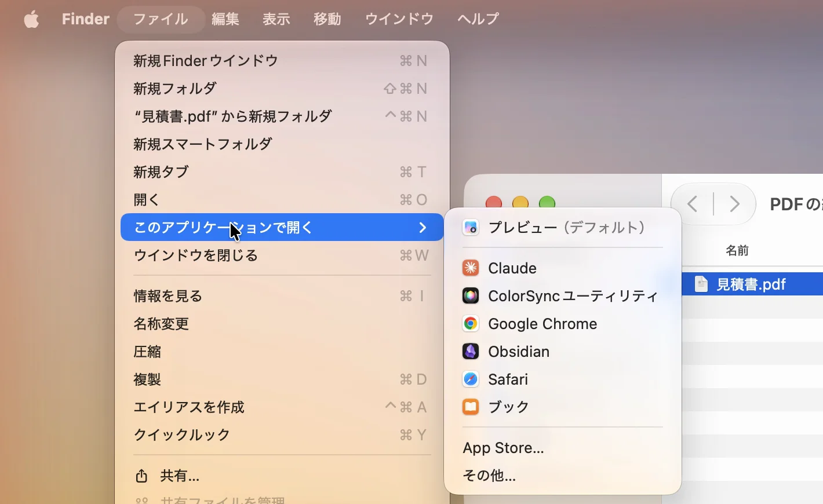Image resolution: width=823 pixels, height=504 pixels.
Task: Choose ウインドウを閉じる
Action: pyautogui.click(x=282, y=255)
